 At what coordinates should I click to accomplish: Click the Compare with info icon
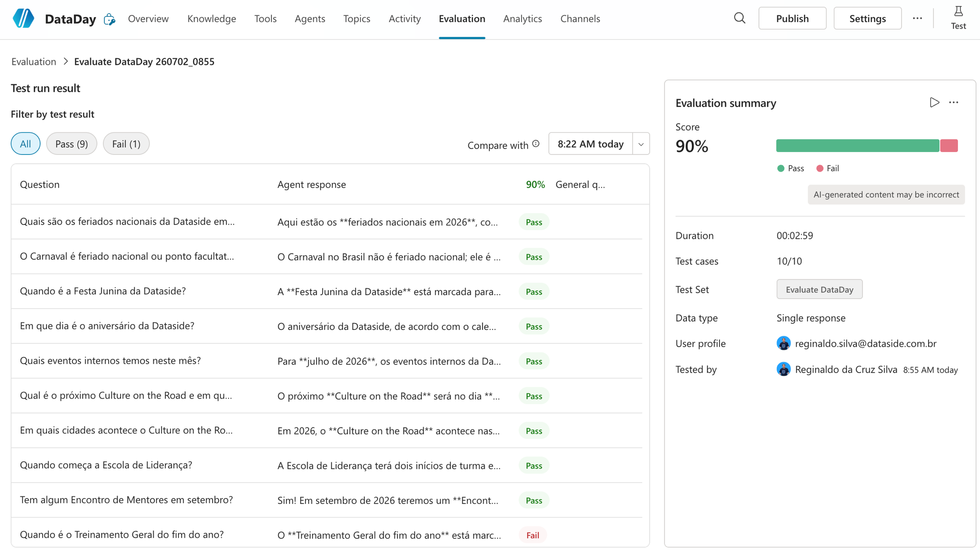536,144
